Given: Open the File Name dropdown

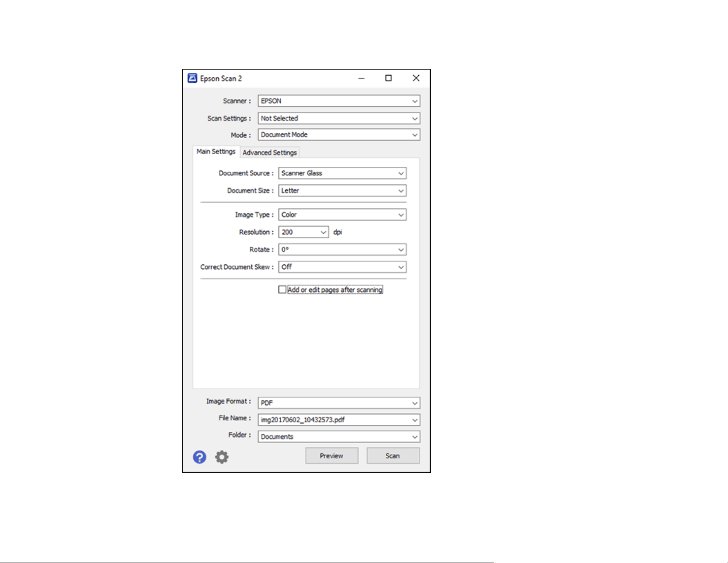Looking at the screenshot, I should (x=339, y=420).
